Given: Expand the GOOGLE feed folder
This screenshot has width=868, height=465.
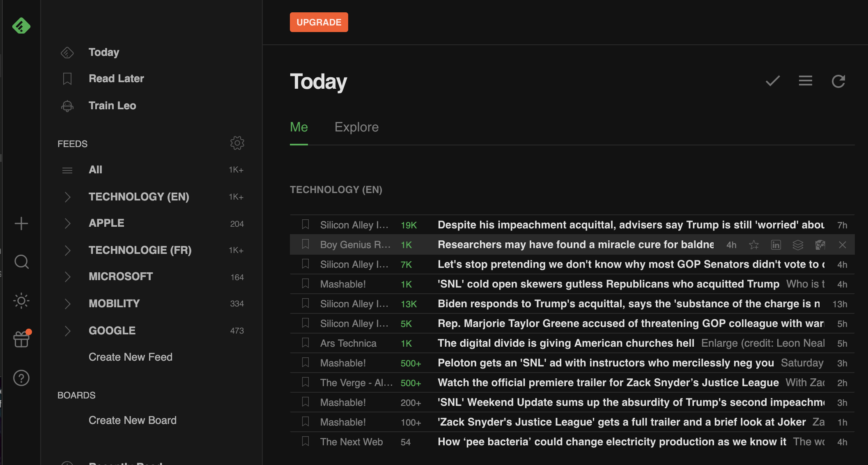Looking at the screenshot, I should click(68, 331).
